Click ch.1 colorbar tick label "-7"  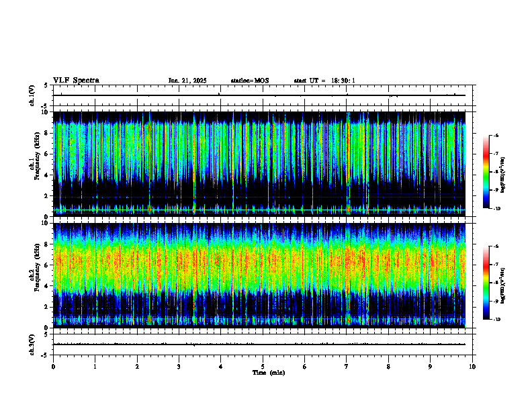(496, 154)
